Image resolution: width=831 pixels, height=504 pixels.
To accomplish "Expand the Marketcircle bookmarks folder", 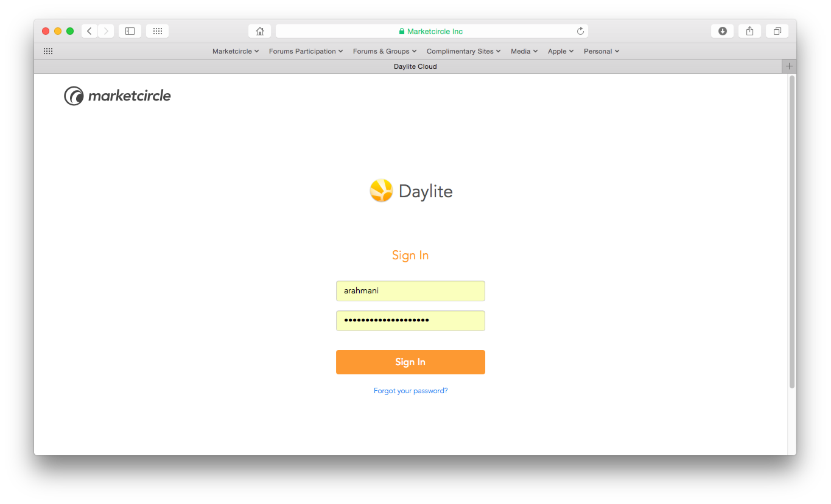I will (236, 51).
